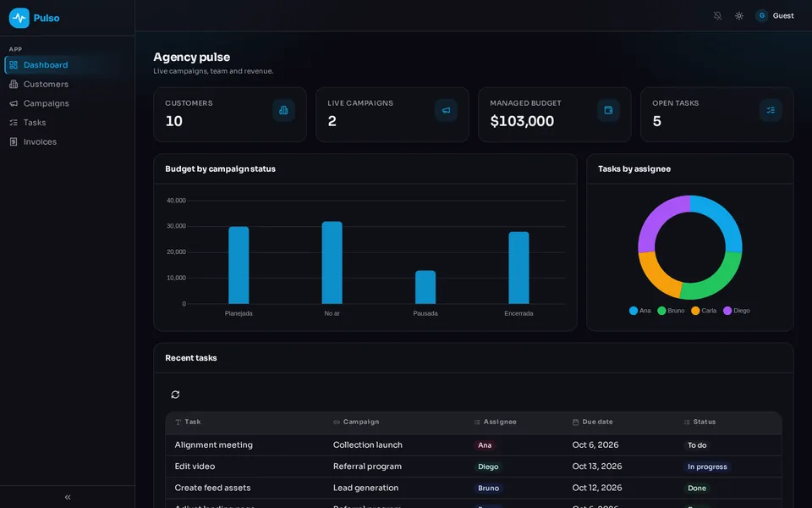The image size is (812, 508).
Task: Click the Customers card building icon
Action: coord(284,110)
